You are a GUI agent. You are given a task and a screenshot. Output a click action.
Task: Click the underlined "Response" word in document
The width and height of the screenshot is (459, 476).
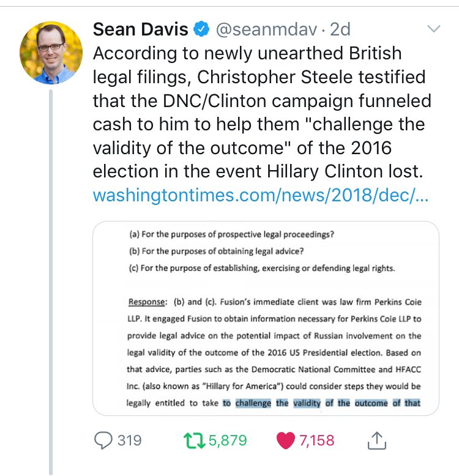147,302
